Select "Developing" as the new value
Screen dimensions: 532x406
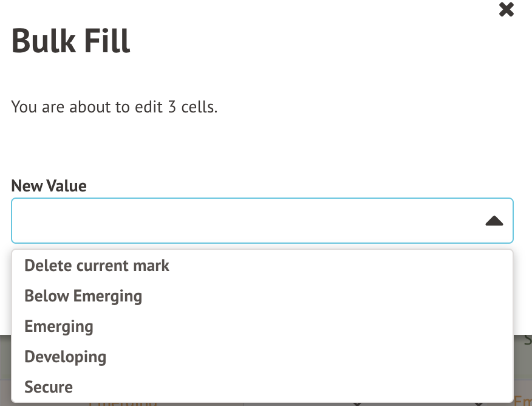coord(65,357)
